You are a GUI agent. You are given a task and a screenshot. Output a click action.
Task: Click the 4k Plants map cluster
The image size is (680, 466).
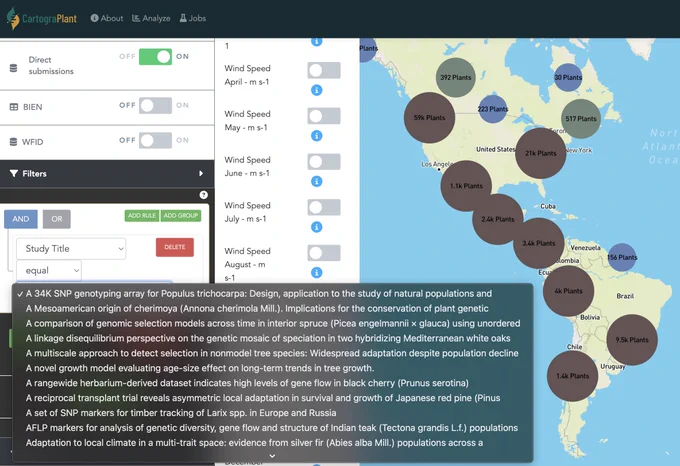click(569, 291)
